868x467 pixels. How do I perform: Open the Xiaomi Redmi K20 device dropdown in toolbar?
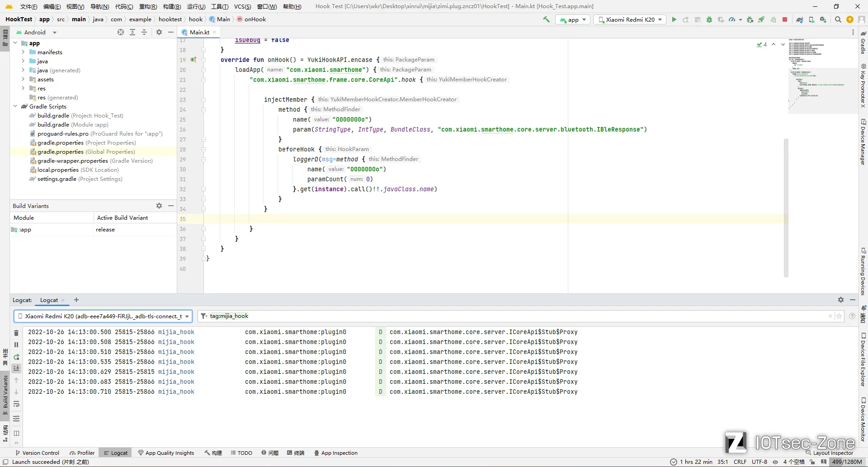point(630,19)
